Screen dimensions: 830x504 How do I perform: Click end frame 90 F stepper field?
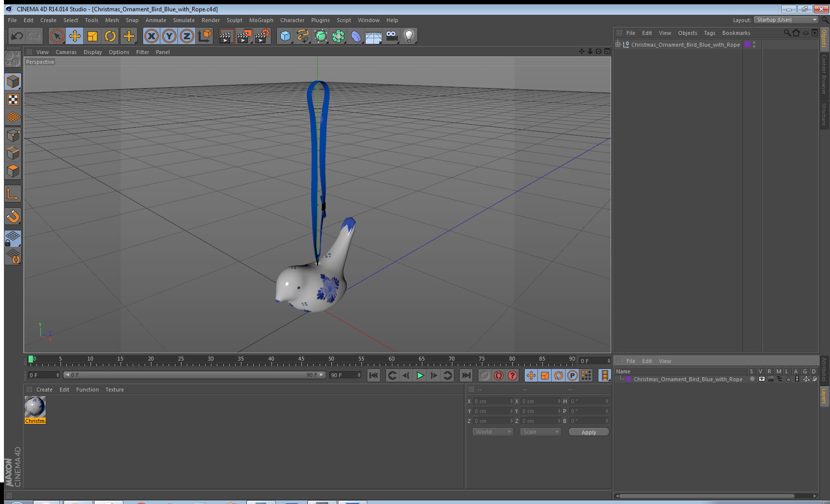tap(345, 375)
